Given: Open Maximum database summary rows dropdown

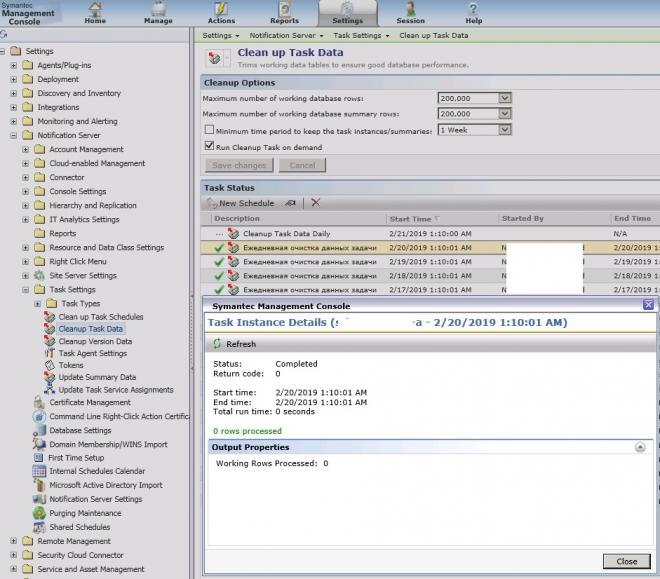Looking at the screenshot, I should tap(505, 114).
